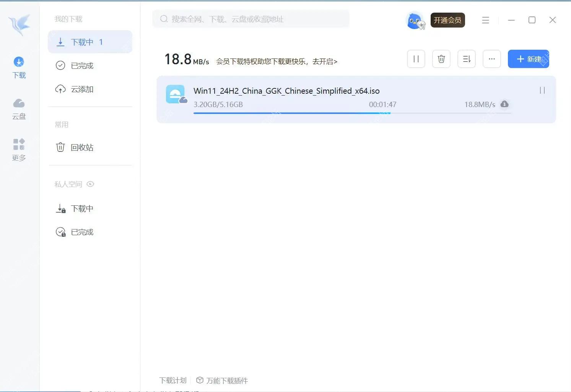The height and width of the screenshot is (392, 571).
Task: Minimize the Xunlei window
Action: point(511,20)
